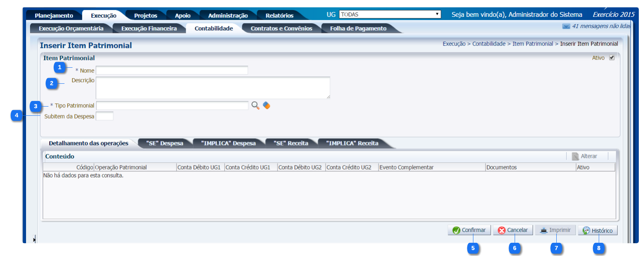Open the Relatórios main menu
The image size is (644, 256).
pos(279,16)
